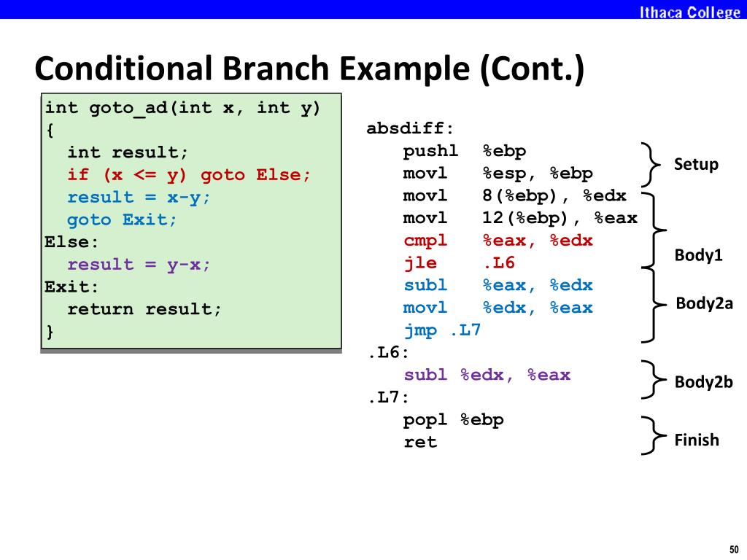Select the blue "result = x-y;" line

pos(138,197)
